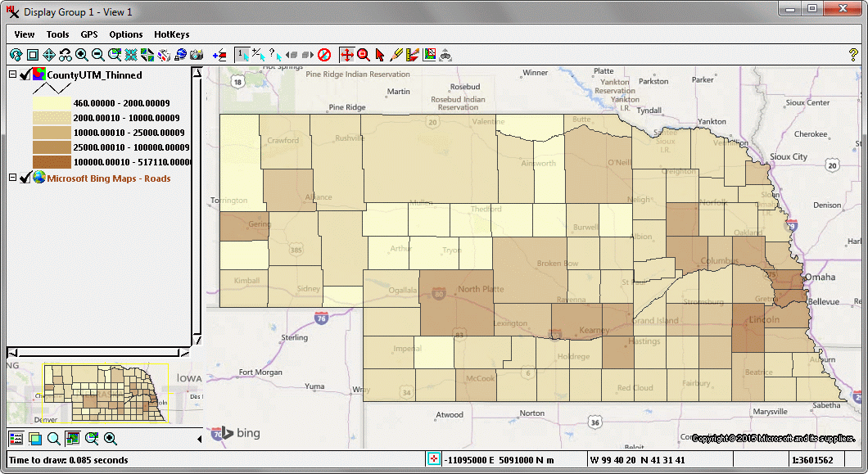Viewport: 868px width, 474px height.
Task: Click the region/GeoToolbox map icon
Action: pos(429,55)
